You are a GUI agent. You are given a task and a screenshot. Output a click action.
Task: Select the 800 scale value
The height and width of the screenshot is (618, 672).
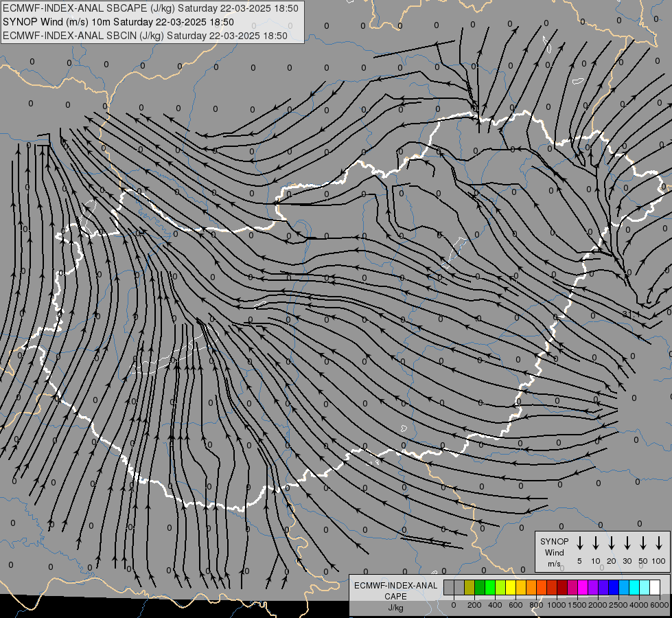tap(536, 605)
